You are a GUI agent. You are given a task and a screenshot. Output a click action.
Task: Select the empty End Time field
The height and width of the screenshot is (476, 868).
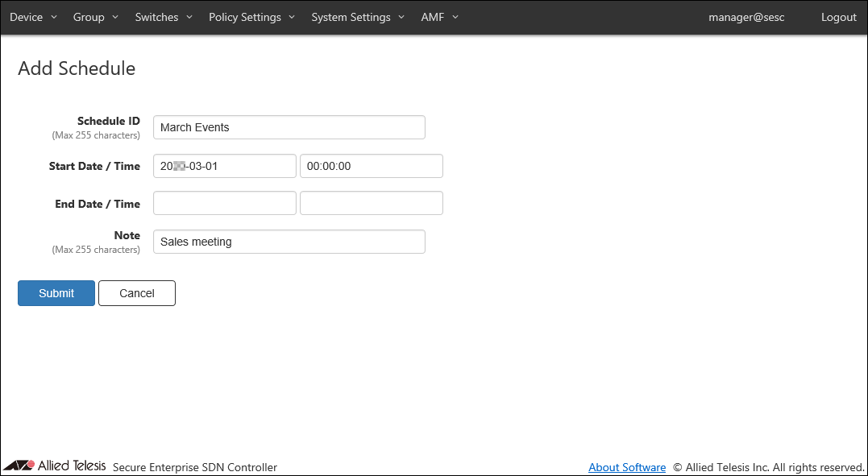click(372, 203)
